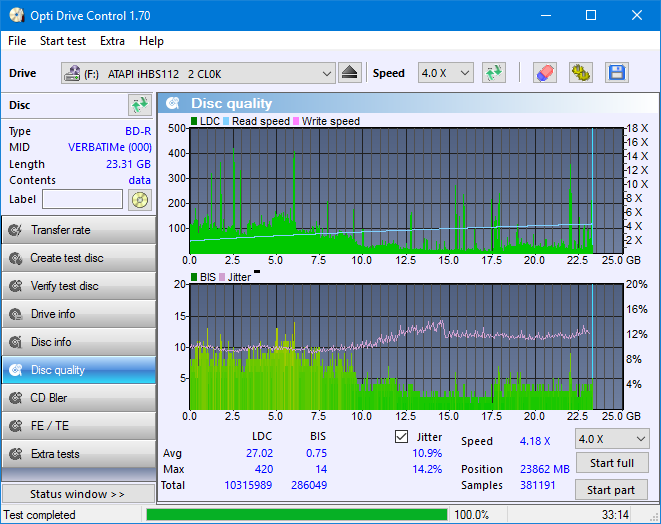
Task: Click the disc label icon beside the Label field
Action: click(140, 200)
